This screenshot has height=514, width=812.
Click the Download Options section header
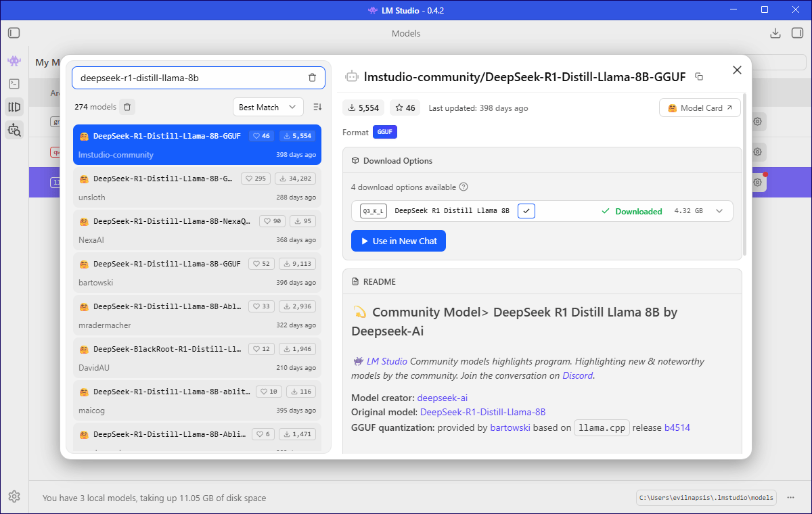click(x=542, y=161)
